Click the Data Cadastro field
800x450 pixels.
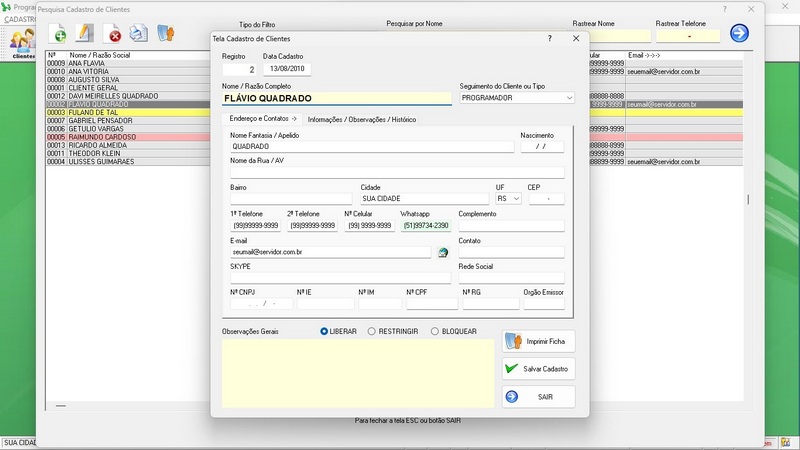coord(287,69)
